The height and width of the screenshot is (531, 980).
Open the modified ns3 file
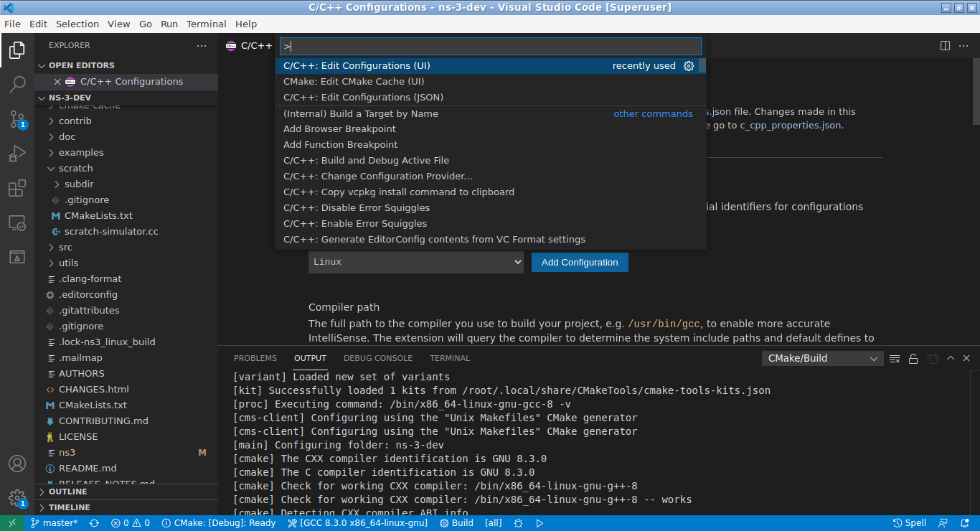(x=126, y=452)
